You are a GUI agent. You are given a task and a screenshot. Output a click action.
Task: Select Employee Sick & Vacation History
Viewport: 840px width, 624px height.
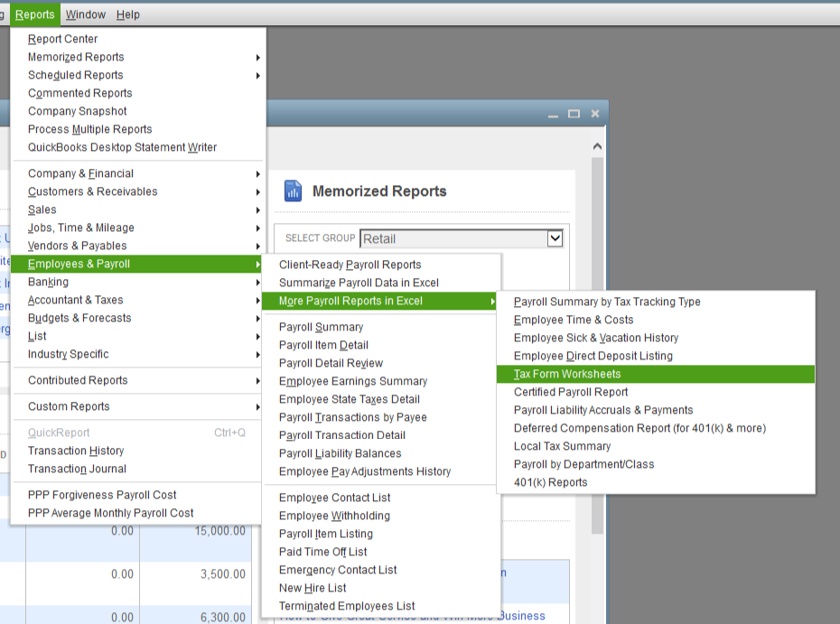click(656, 338)
